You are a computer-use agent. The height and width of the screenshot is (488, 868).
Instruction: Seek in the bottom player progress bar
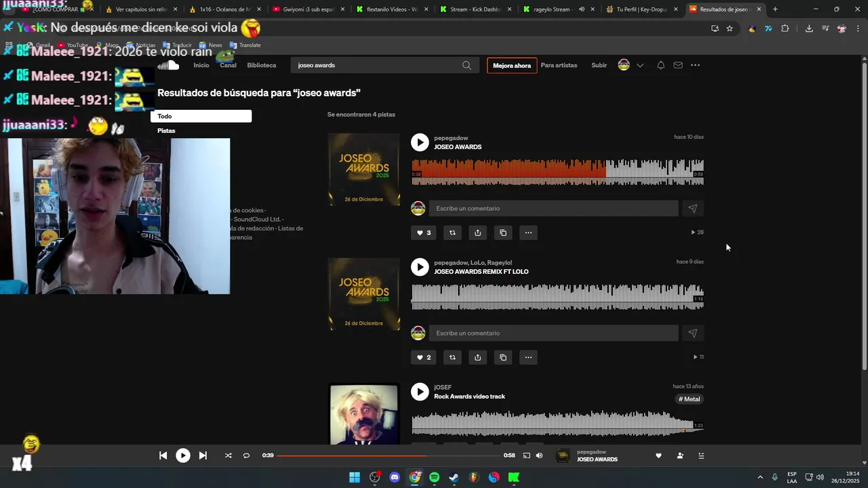coord(389,455)
